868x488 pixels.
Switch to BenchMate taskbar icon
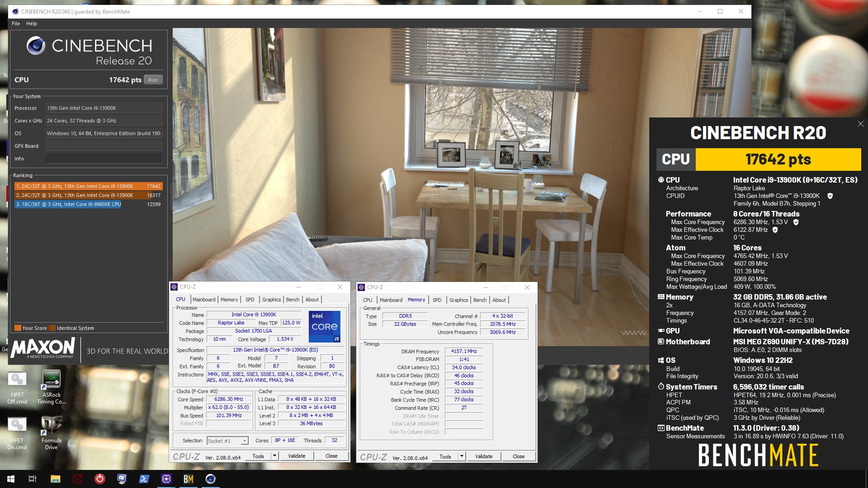(188, 479)
